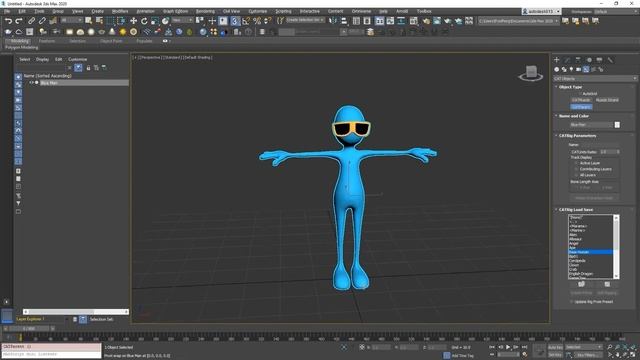Open the Create Selection Set dropdown
Viewport: 640px width, 360px height.
point(305,20)
